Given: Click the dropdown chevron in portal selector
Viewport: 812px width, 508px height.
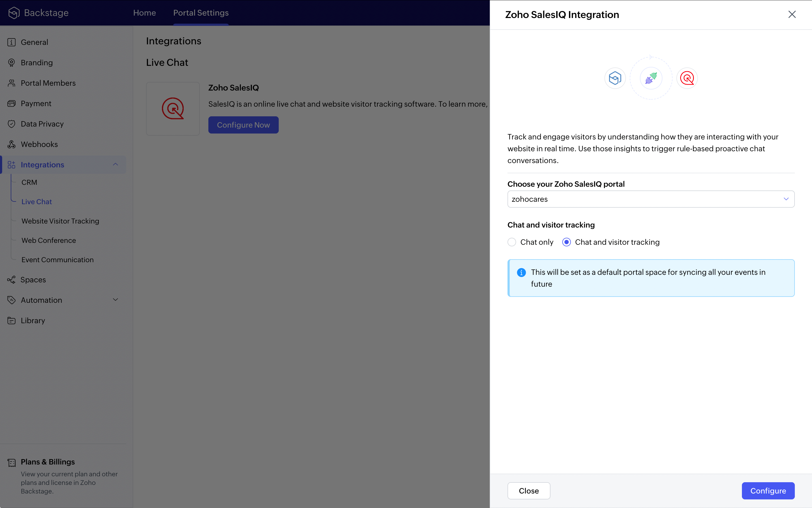Looking at the screenshot, I should tap(786, 199).
